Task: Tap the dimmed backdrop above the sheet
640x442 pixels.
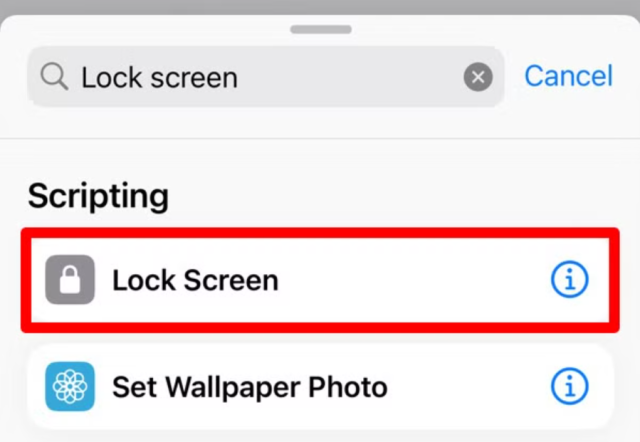Action: click(x=320, y=7)
